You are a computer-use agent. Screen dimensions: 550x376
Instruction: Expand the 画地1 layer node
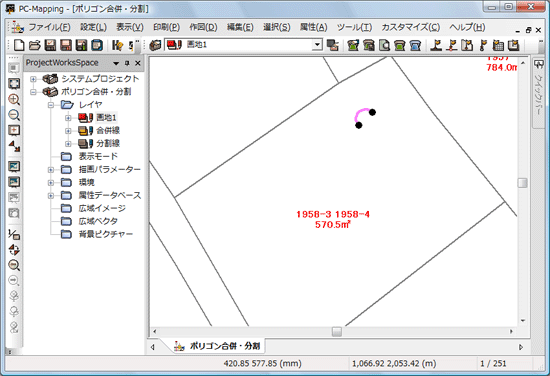point(68,118)
